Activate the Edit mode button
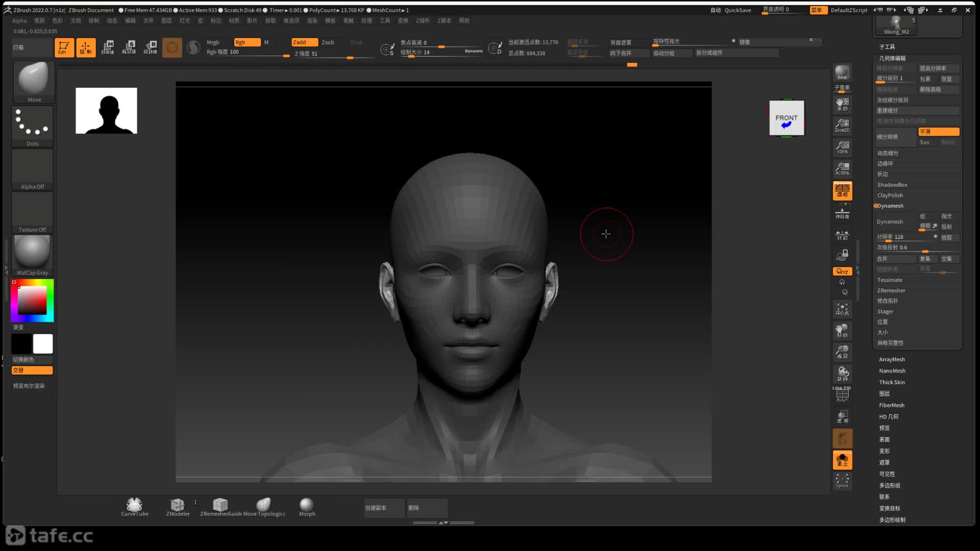980x551 pixels. click(64, 47)
